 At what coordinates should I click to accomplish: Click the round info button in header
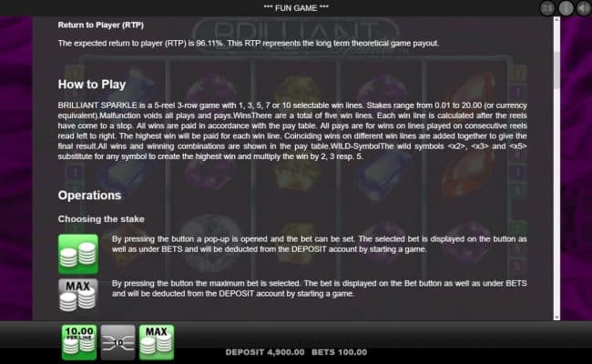tap(566, 8)
